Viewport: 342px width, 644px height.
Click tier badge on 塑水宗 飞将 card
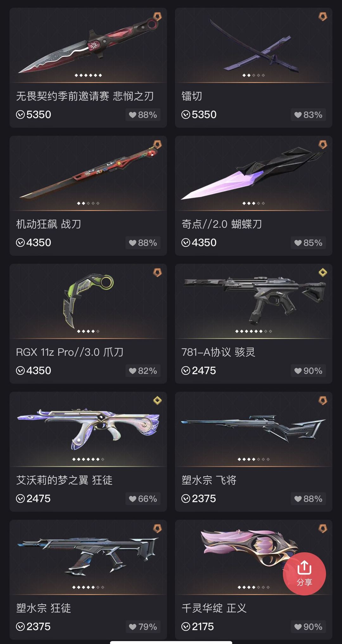(x=323, y=400)
